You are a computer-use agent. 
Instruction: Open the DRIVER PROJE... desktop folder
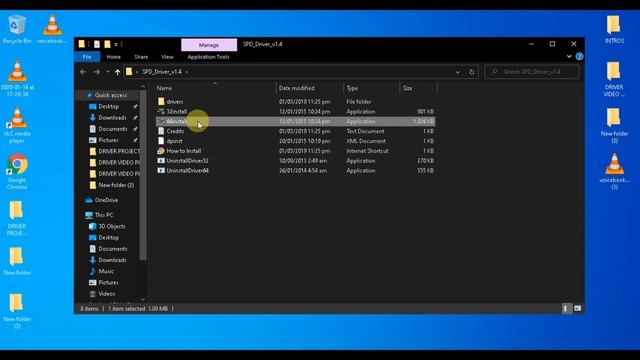tap(17, 218)
